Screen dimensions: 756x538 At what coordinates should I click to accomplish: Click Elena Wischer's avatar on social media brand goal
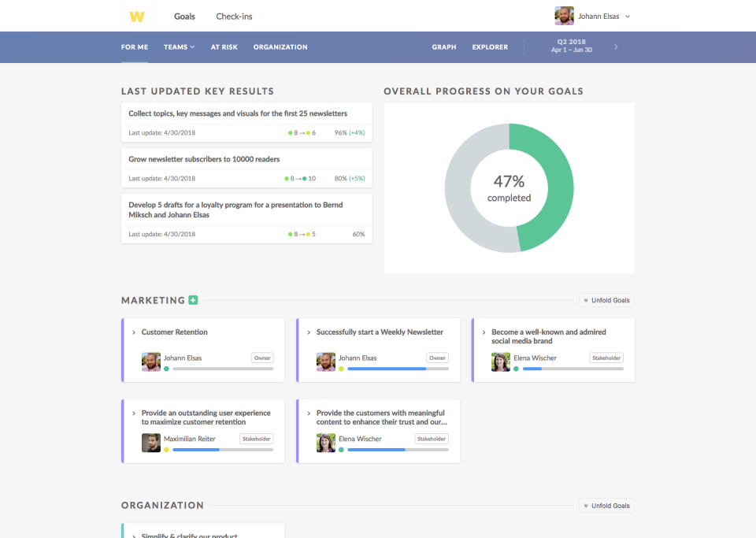coord(500,361)
